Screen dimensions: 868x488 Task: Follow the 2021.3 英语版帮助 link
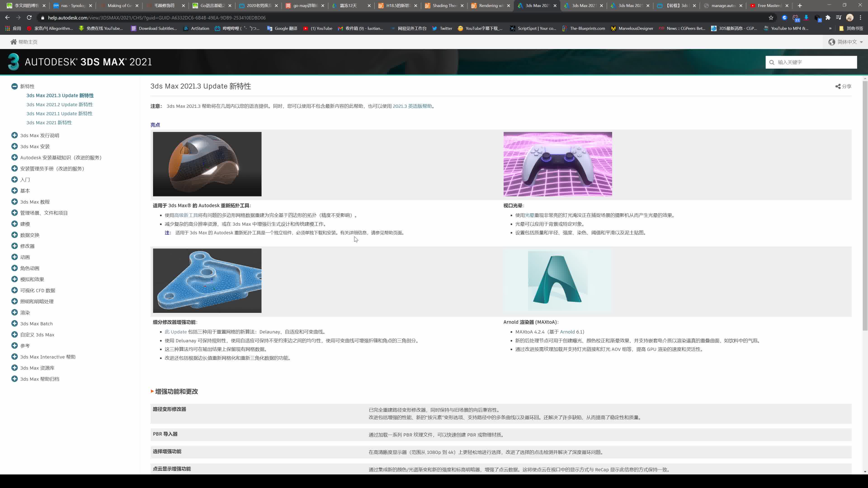pyautogui.click(x=413, y=106)
